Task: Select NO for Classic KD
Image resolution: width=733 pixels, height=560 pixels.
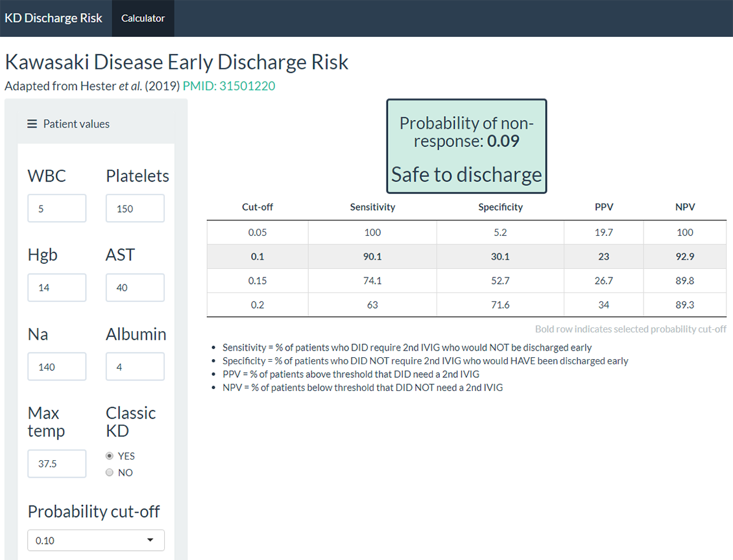Action: pos(110,472)
